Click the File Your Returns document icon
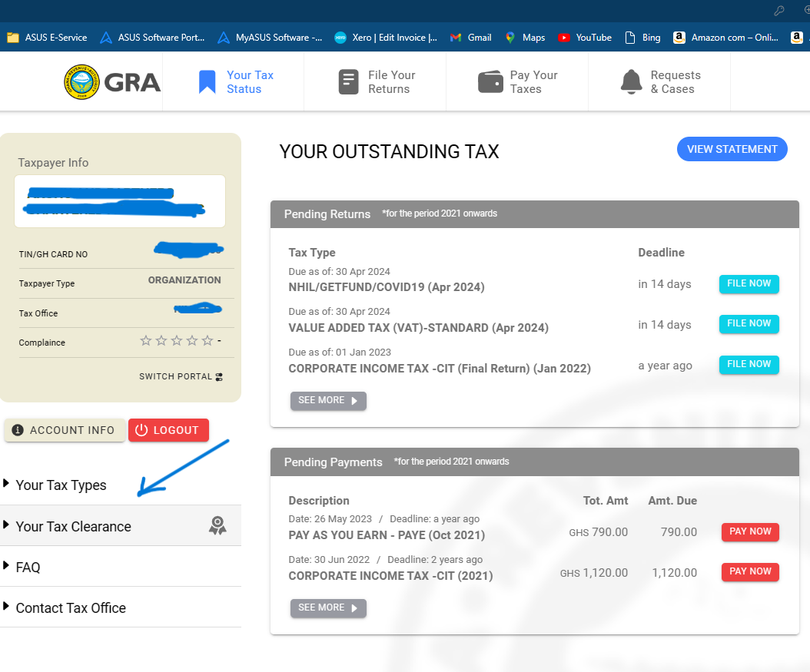Viewport: 810px width, 672px height. tap(349, 82)
